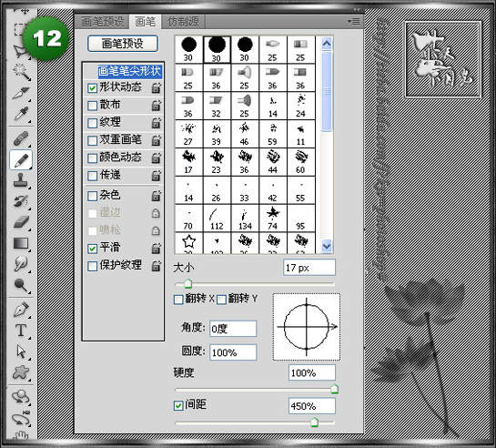Pick the brush tip labeled 134
Screen dimensions: 496x448
[x=245, y=219]
